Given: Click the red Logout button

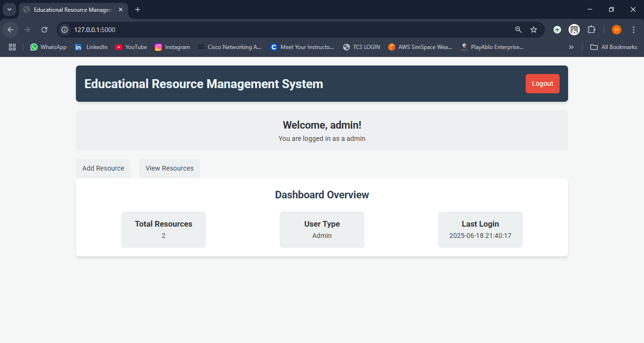Looking at the screenshot, I should (542, 83).
